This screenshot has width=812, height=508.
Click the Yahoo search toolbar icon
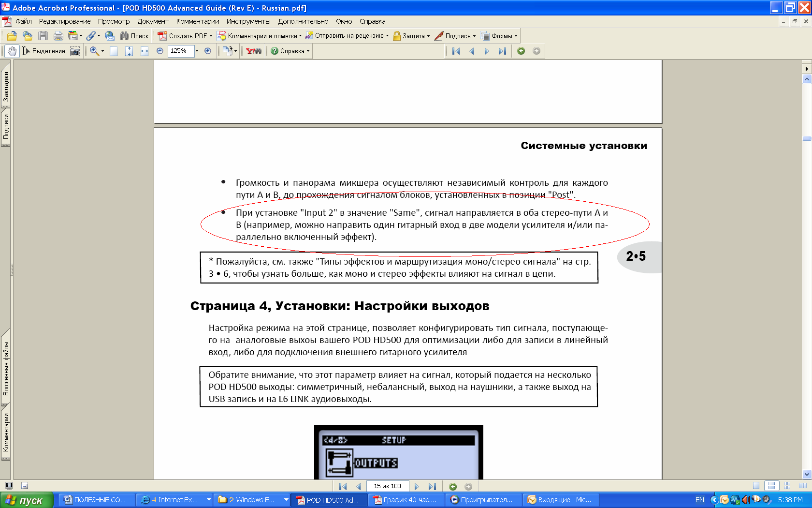(x=254, y=51)
